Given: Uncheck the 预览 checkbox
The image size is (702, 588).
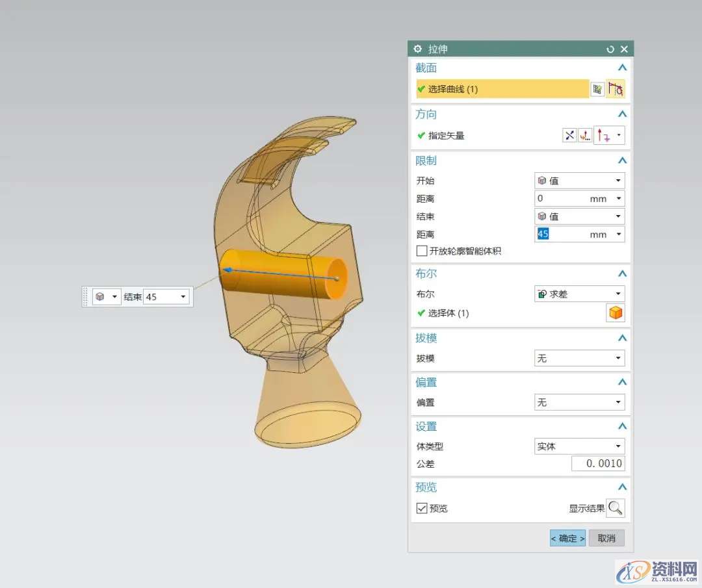Looking at the screenshot, I should [422, 508].
